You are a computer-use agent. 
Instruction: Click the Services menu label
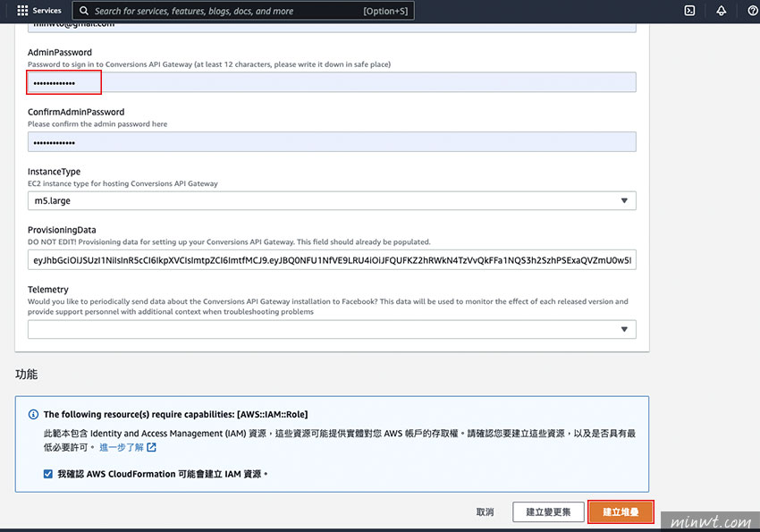[x=47, y=11]
